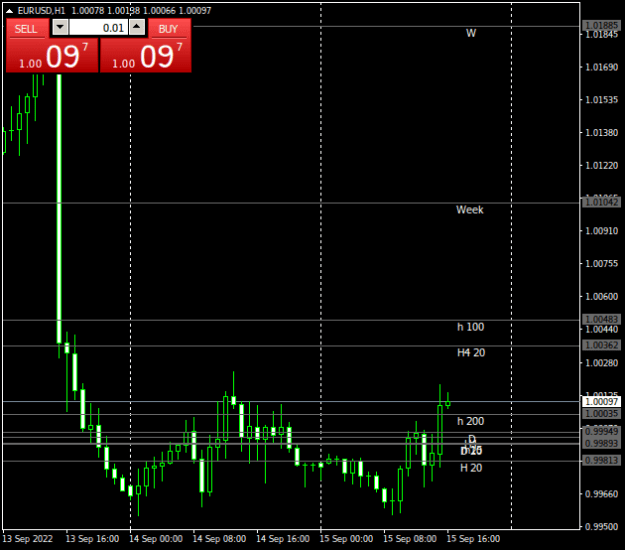
Task: Click the 1.01220 price scale value
Action: point(601,165)
